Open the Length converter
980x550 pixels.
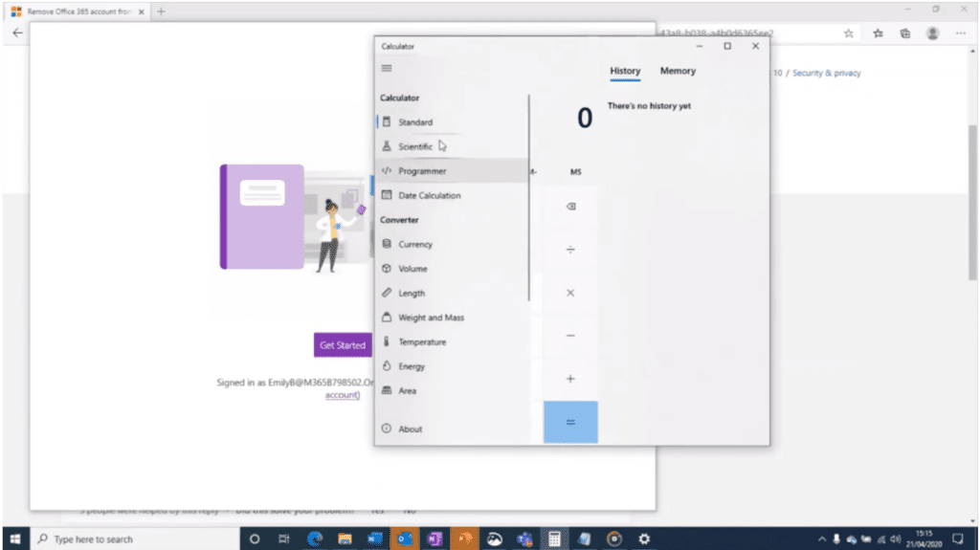pos(412,294)
